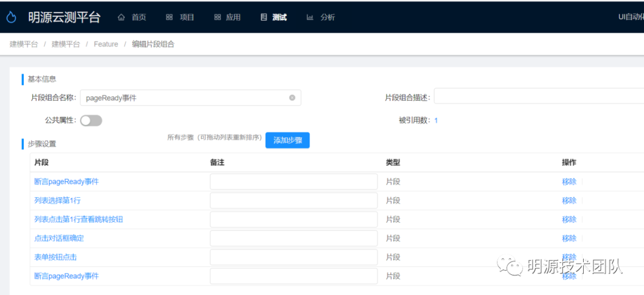Click the 添加步骤 button

click(287, 140)
